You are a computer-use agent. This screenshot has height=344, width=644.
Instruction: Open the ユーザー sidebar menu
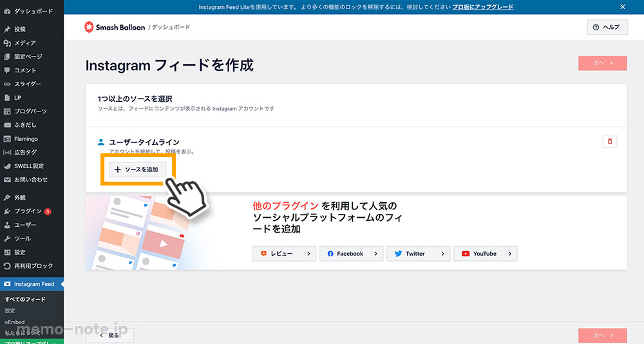(32, 225)
